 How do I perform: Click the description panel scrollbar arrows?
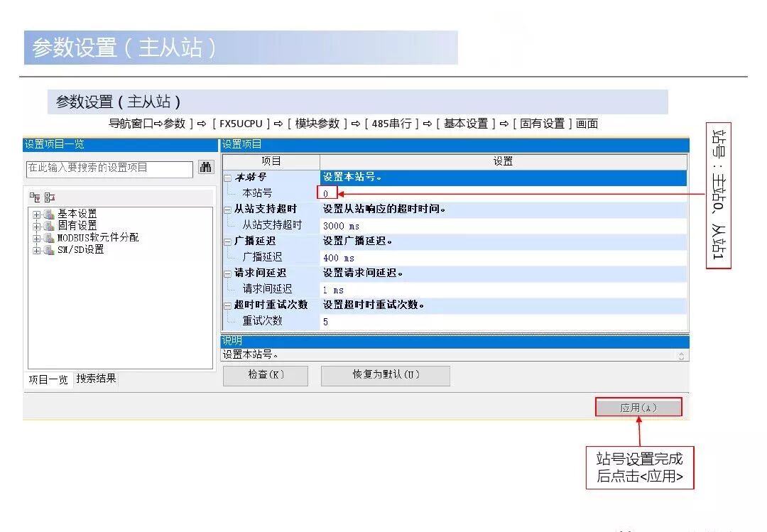click(x=681, y=355)
